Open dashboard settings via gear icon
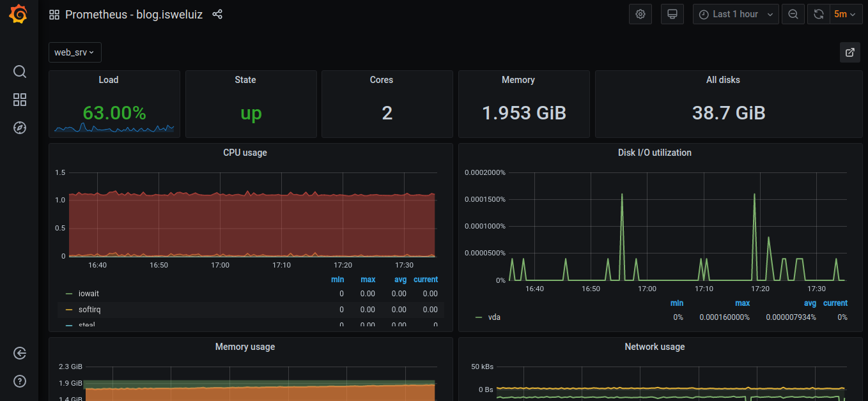This screenshot has height=401, width=868. 640,13
